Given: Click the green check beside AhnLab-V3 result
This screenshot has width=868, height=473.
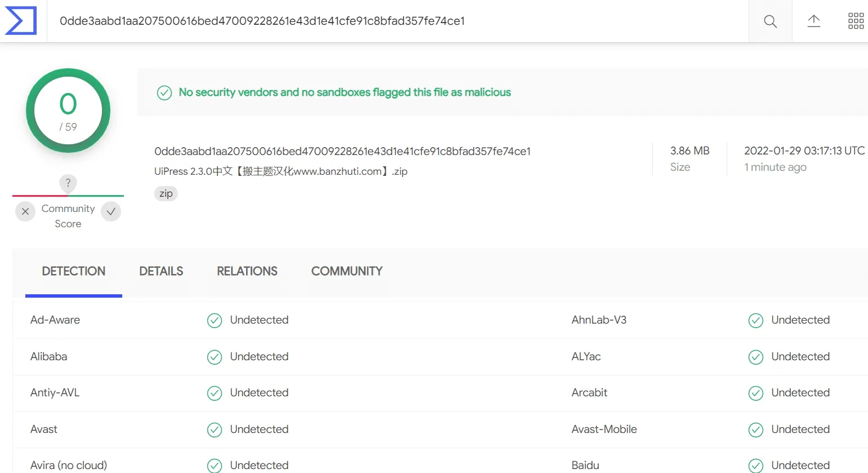Looking at the screenshot, I should coord(755,320).
